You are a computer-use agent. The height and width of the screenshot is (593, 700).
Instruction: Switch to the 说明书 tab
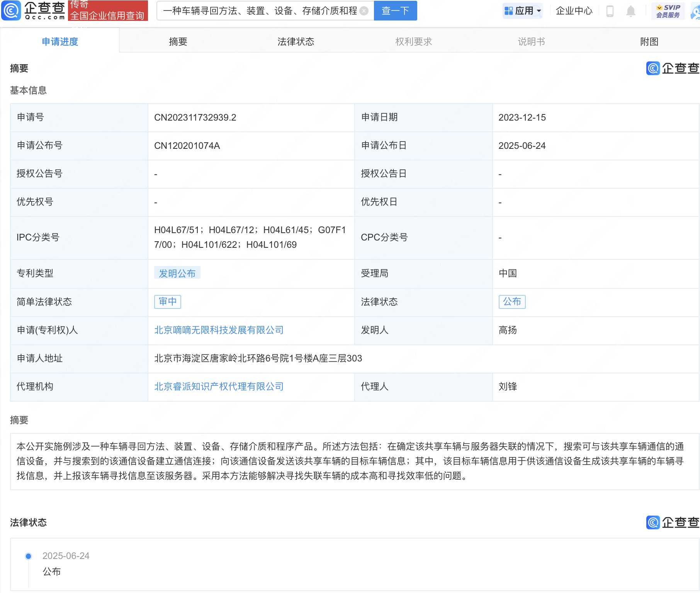[x=532, y=42]
